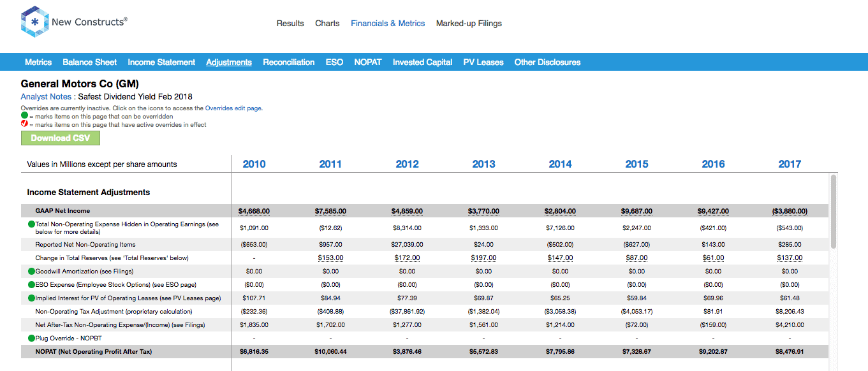This screenshot has width=868, height=371.
Task: Go to ESO in the blue navigation bar
Action: tap(334, 62)
